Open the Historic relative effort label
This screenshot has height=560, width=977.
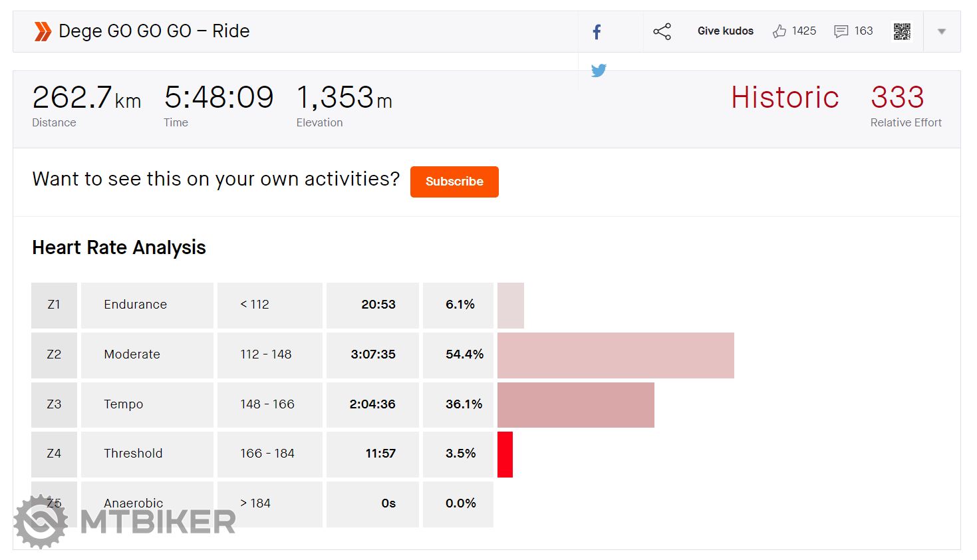(x=785, y=98)
